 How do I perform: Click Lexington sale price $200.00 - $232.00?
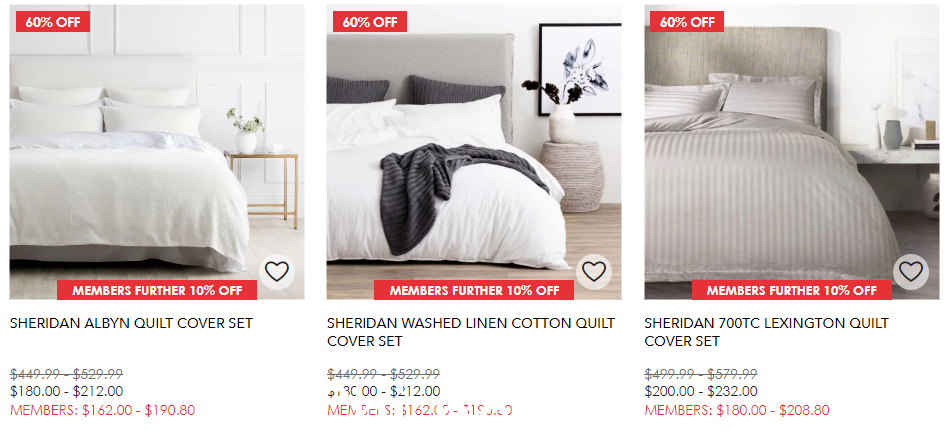click(x=701, y=392)
